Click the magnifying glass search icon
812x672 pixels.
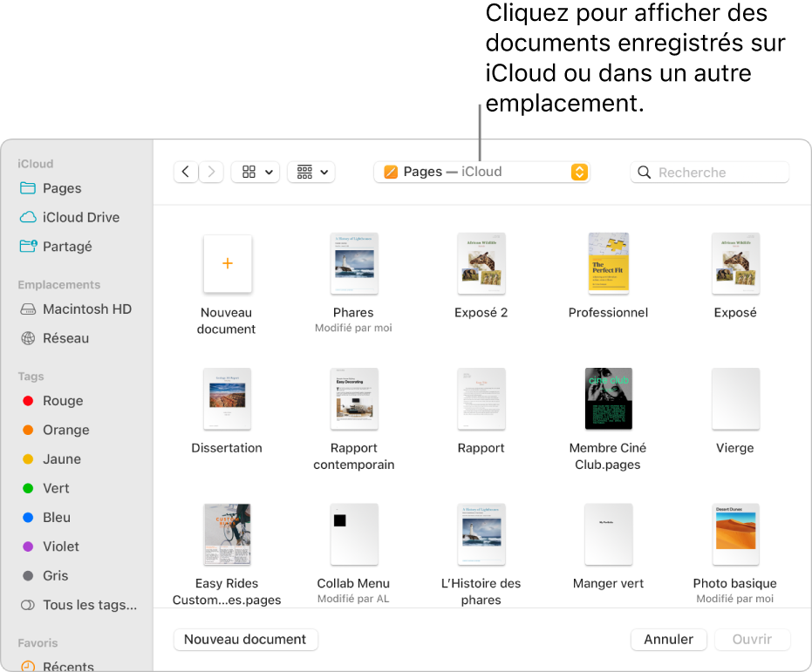(x=644, y=173)
